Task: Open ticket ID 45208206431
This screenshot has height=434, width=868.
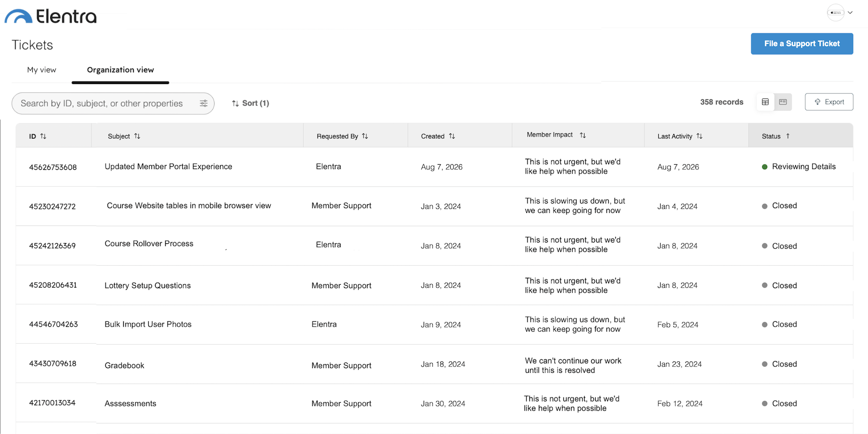Action: [53, 285]
